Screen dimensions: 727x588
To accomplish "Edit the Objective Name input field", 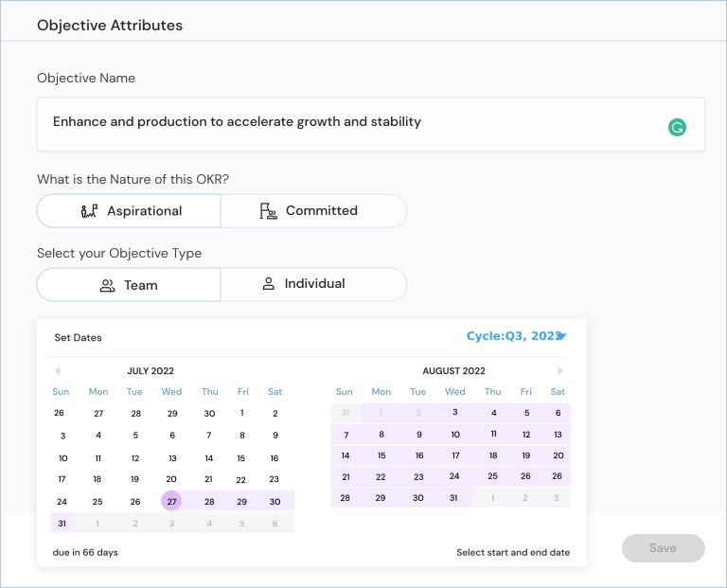I will tap(371, 124).
